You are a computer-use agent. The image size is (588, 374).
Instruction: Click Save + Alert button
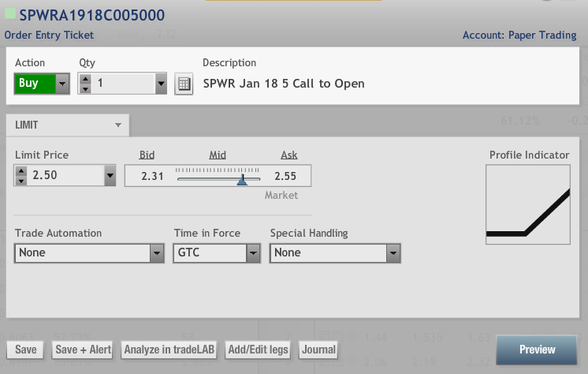pos(83,350)
